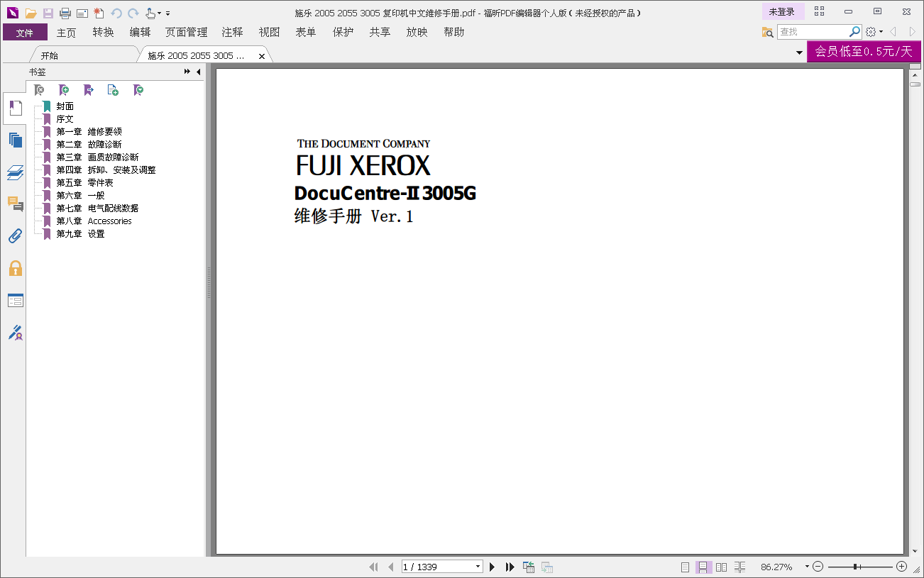This screenshot has height=578, width=924.
Task: Switch to continuous facing view mode
Action: 740,567
